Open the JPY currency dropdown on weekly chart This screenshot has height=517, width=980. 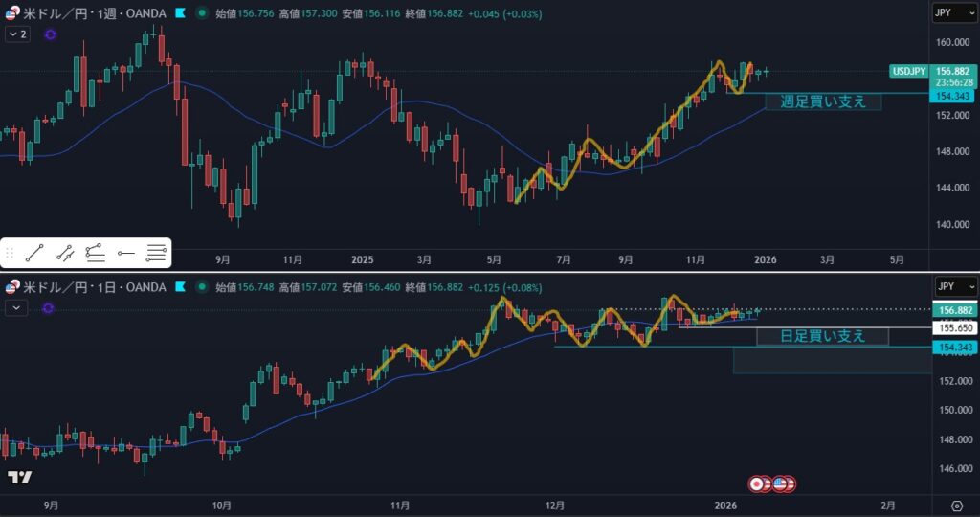coord(954,13)
